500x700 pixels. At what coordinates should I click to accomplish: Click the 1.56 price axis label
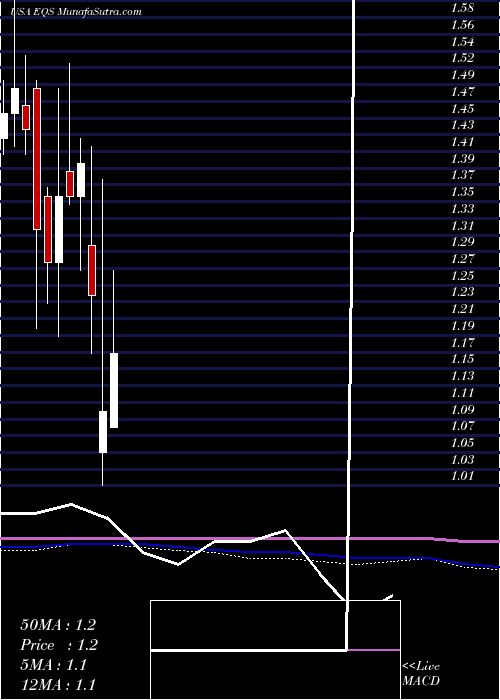[462, 25]
